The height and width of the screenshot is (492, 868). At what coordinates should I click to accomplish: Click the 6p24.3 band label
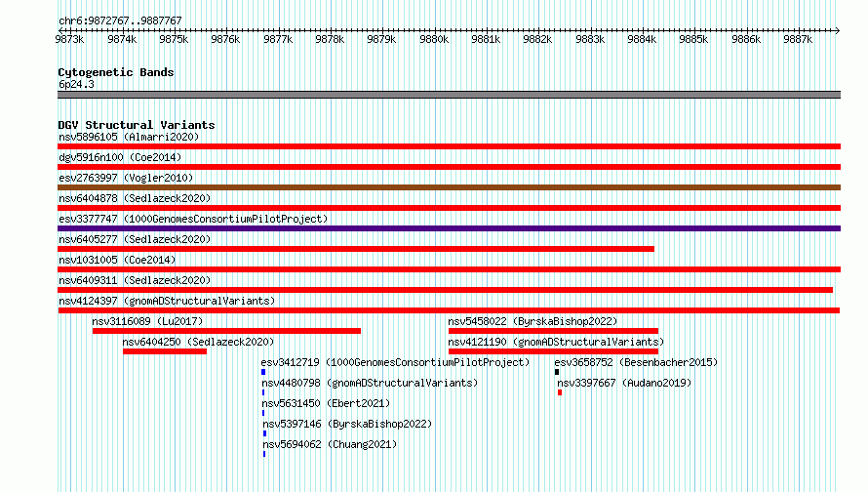click(x=76, y=84)
